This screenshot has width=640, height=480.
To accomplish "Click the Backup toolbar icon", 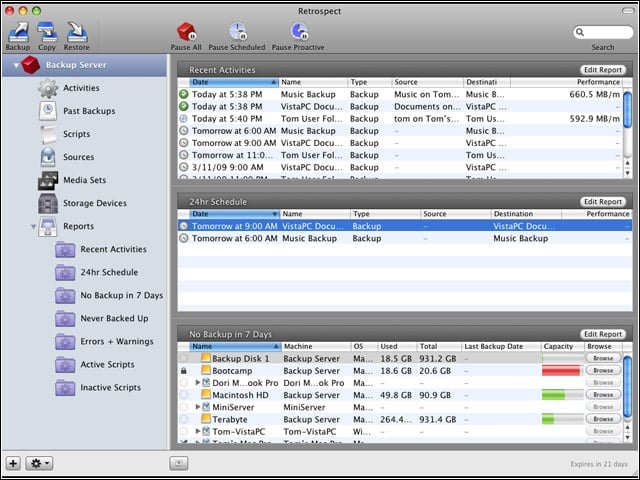I will point(18,32).
